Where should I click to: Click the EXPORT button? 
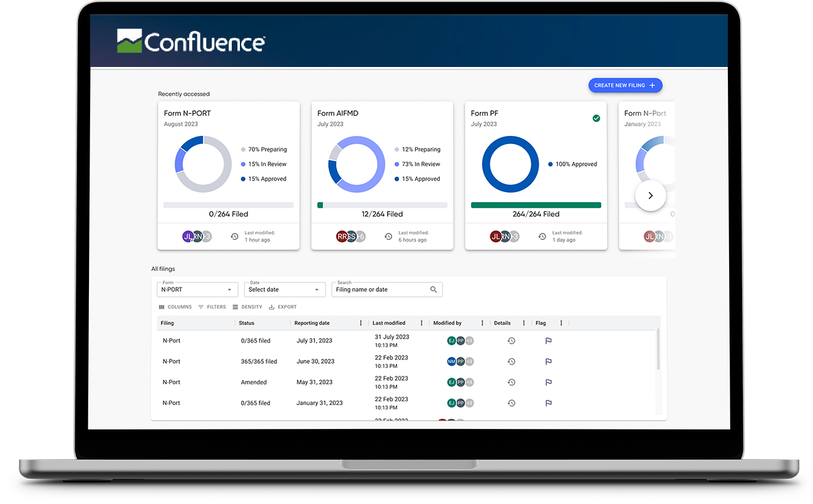(282, 307)
